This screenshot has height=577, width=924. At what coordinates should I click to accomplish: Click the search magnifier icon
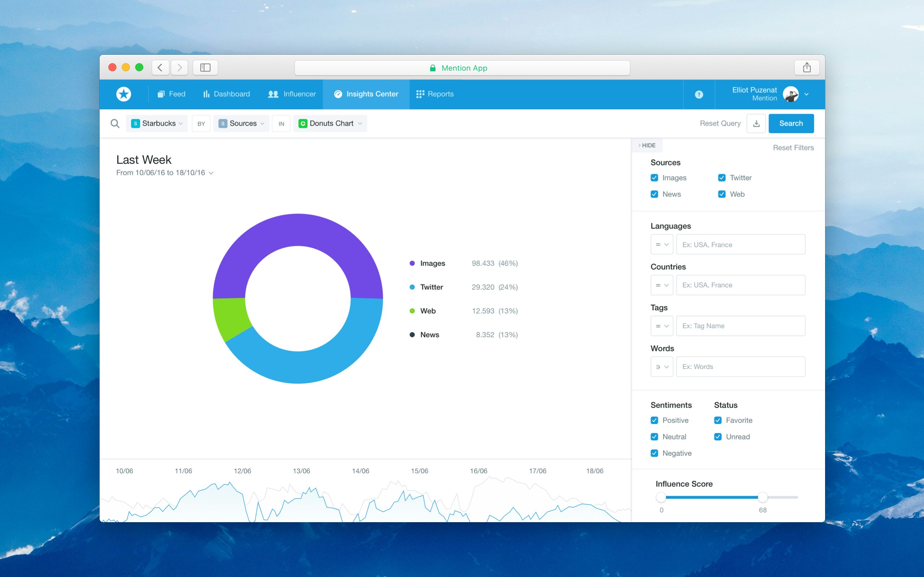pos(115,123)
